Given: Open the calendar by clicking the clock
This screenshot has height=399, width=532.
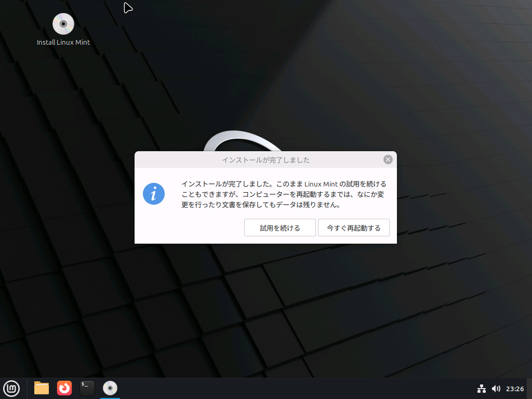Looking at the screenshot, I should 515,388.
